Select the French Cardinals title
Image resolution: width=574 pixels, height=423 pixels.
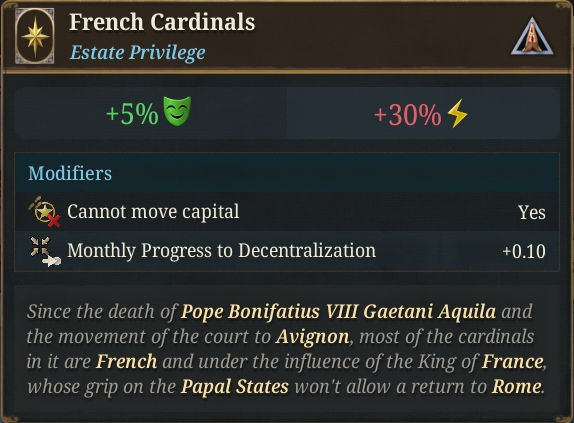(x=162, y=22)
